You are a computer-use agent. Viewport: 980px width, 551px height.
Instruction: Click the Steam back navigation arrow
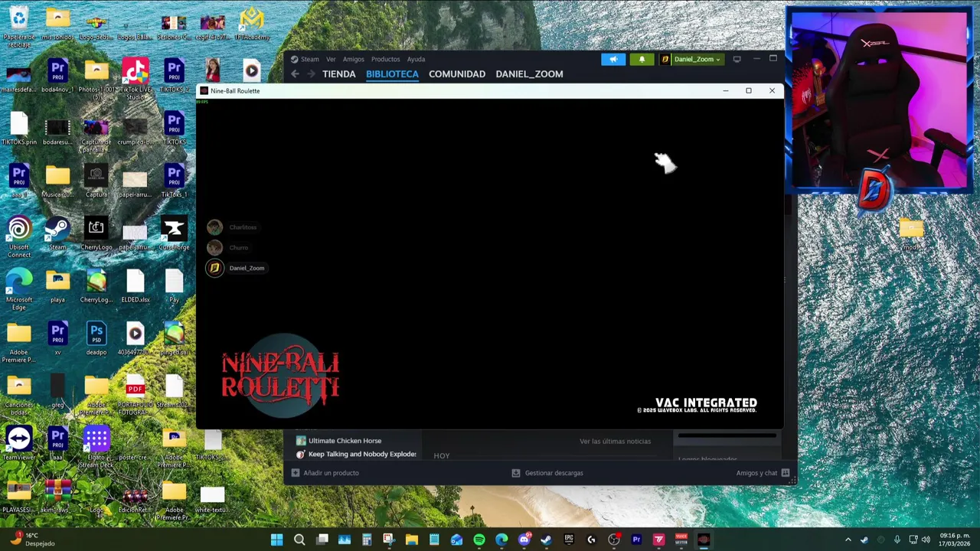(295, 74)
